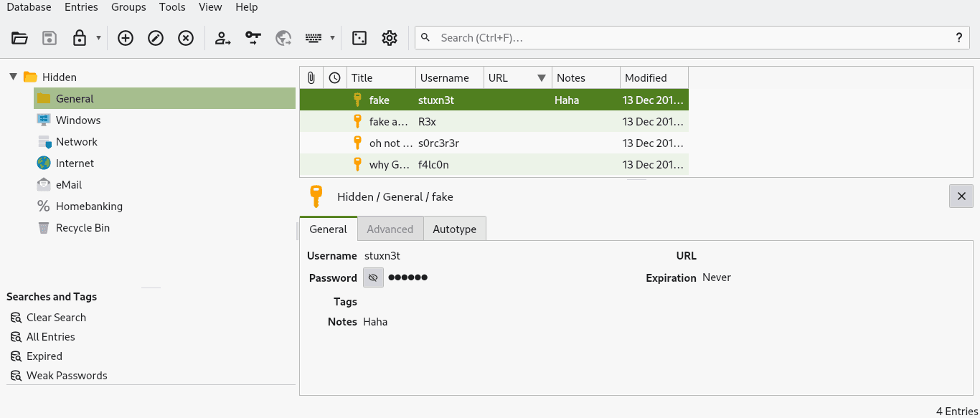The height and width of the screenshot is (418, 980).
Task: Add a new entry with plus icon
Action: click(x=126, y=38)
